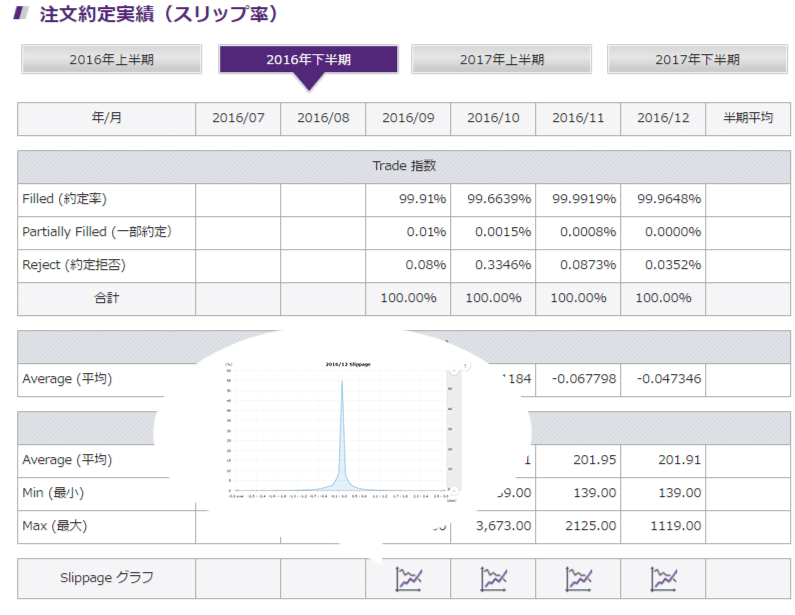795x615 pixels.
Task: Click the 0.0008% partially filled value
Action: pos(588,232)
